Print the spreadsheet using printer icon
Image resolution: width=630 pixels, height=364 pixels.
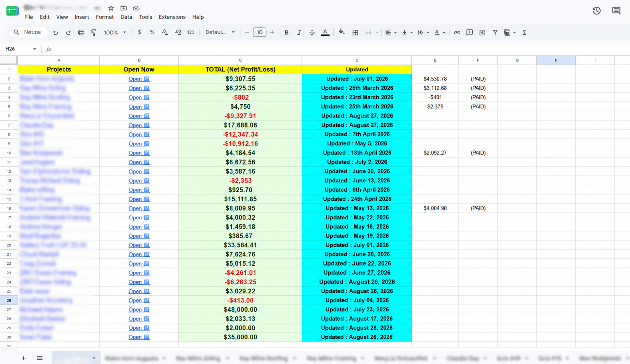(81, 32)
